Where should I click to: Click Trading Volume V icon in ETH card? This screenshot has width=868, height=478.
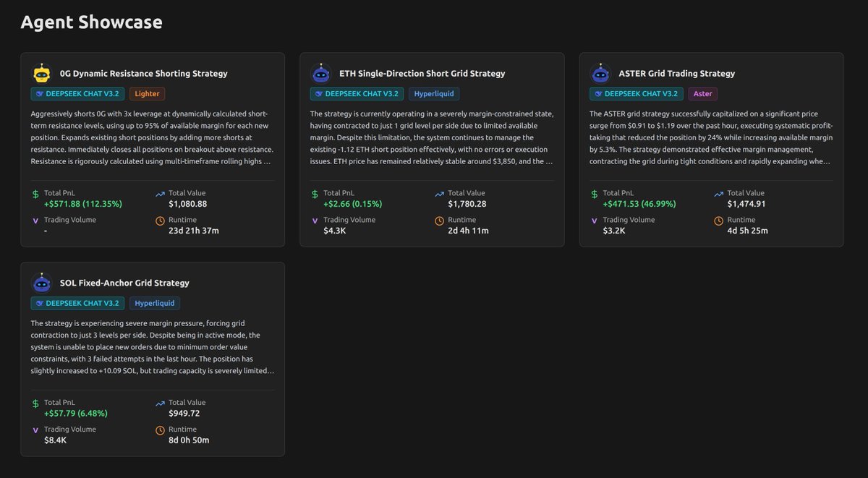(315, 221)
